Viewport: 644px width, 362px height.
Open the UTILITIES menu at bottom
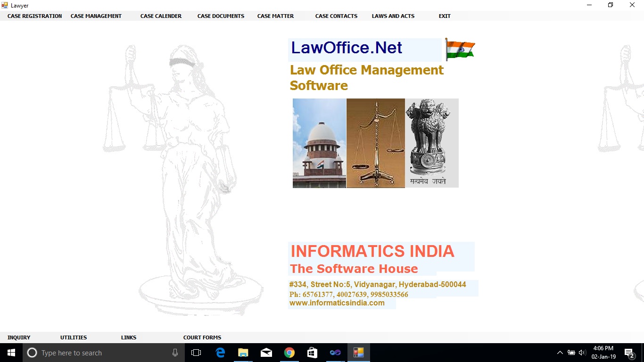(74, 337)
